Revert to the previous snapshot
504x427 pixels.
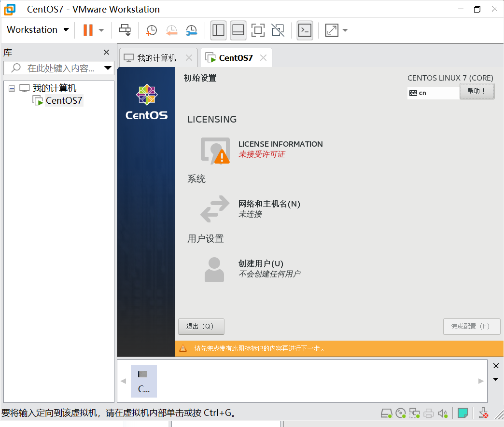[172, 30]
